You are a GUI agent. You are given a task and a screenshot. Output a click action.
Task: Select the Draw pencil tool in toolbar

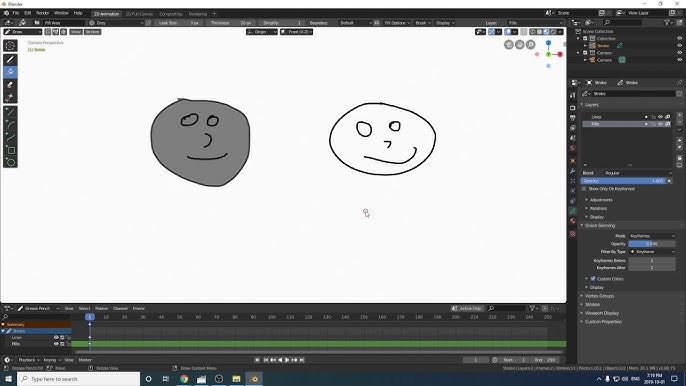coord(10,60)
